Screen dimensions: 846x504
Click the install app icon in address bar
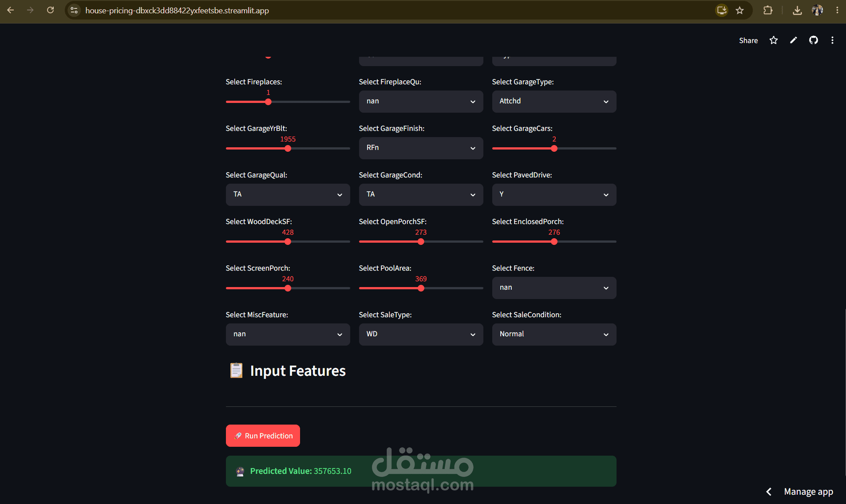[x=722, y=10]
